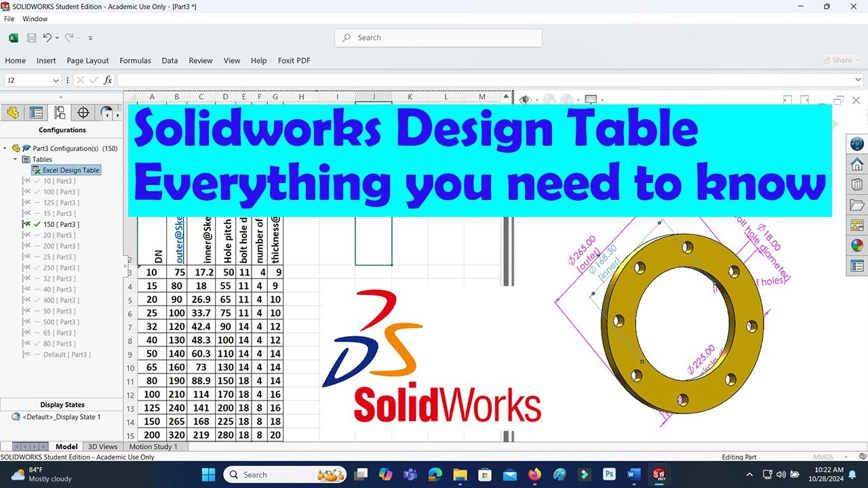Open the File Explorer task pane
Viewport: 868px width, 488px height.
(x=857, y=205)
